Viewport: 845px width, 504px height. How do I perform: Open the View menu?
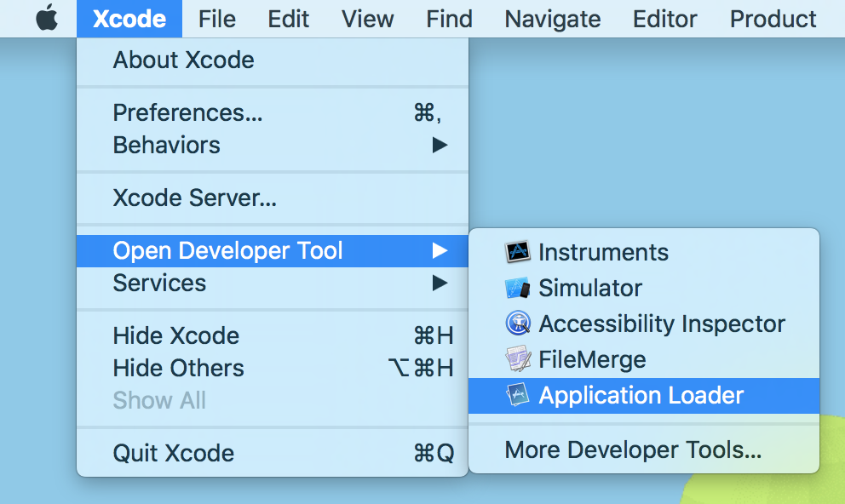[x=367, y=19]
